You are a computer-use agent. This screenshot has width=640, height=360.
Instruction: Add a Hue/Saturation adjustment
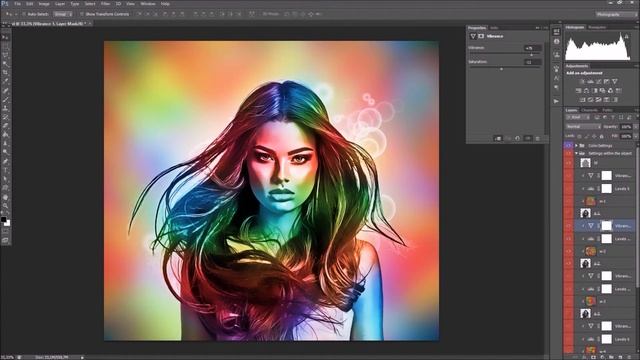click(579, 91)
